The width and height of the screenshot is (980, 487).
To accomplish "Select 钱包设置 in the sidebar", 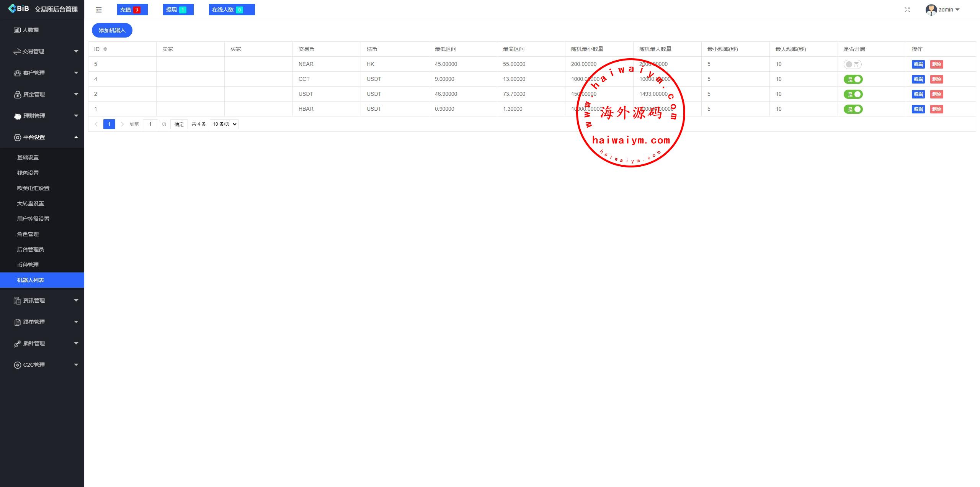I will 28,173.
